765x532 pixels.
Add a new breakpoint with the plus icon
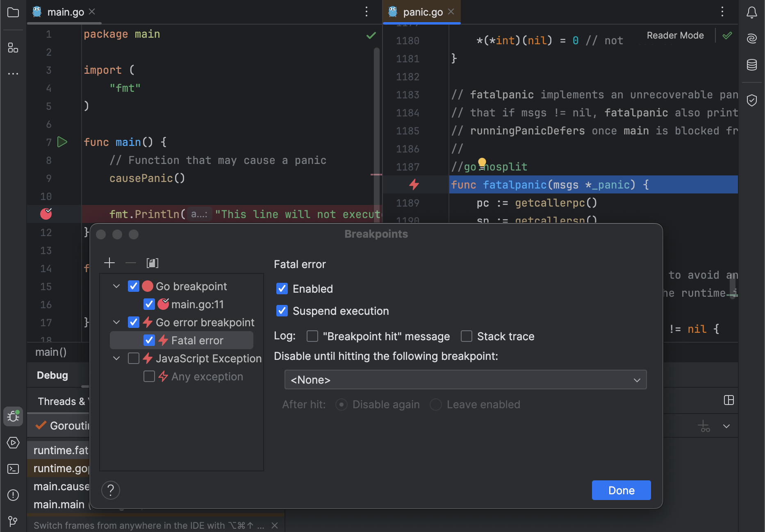point(109,263)
